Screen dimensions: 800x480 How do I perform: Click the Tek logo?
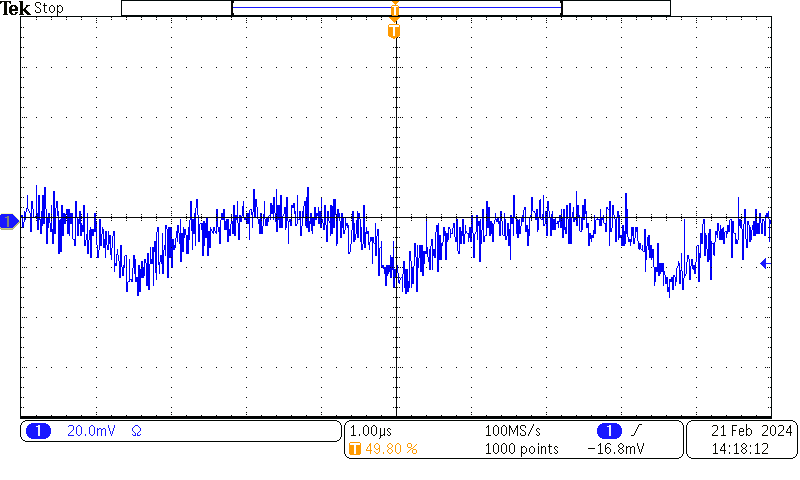[15, 8]
